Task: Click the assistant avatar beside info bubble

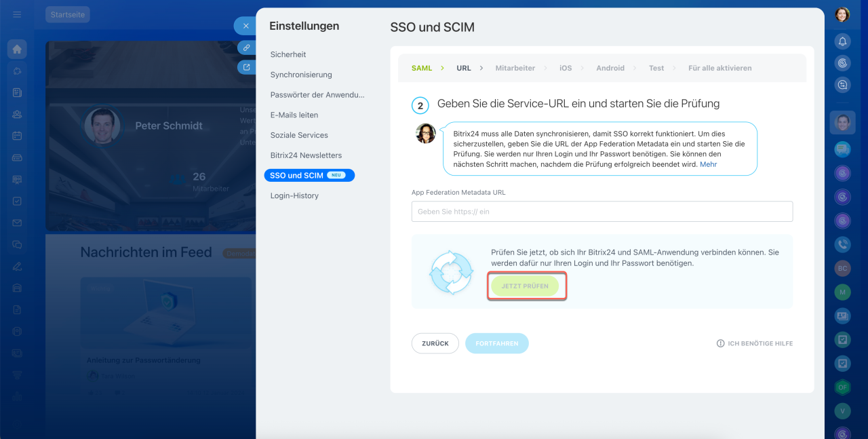Action: [426, 134]
